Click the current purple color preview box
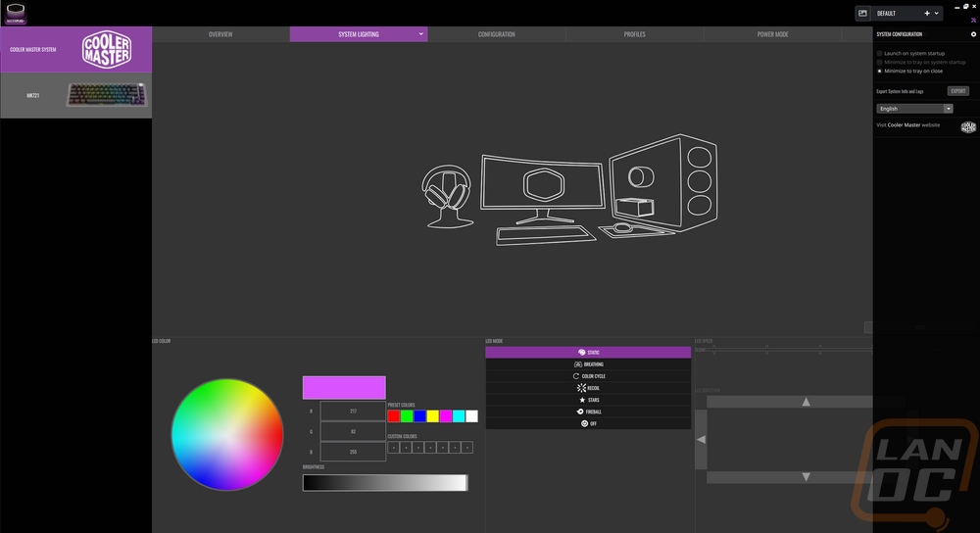 (344, 387)
